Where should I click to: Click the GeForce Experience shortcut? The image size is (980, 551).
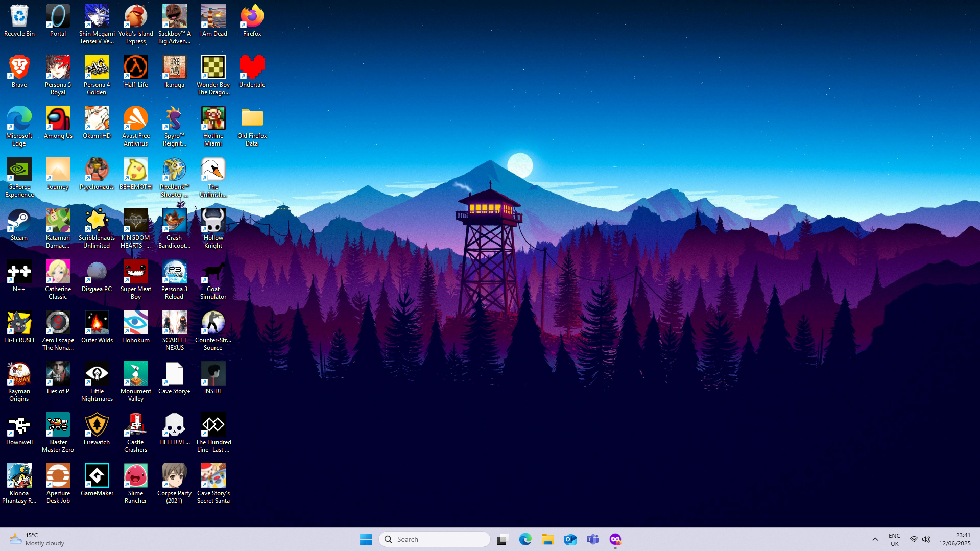(19, 170)
